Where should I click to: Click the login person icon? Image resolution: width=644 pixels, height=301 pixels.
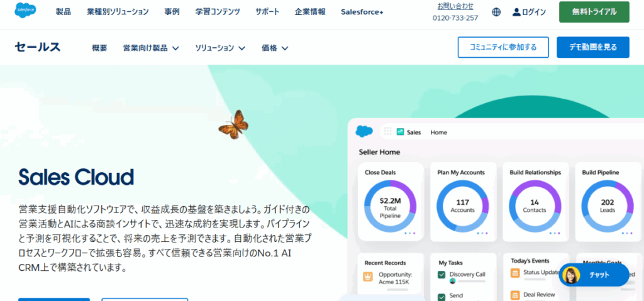tap(517, 12)
